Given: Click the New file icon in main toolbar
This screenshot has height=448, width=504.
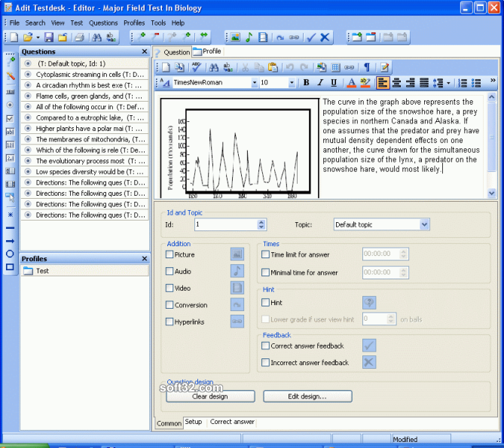Looking at the screenshot, I should point(14,37).
